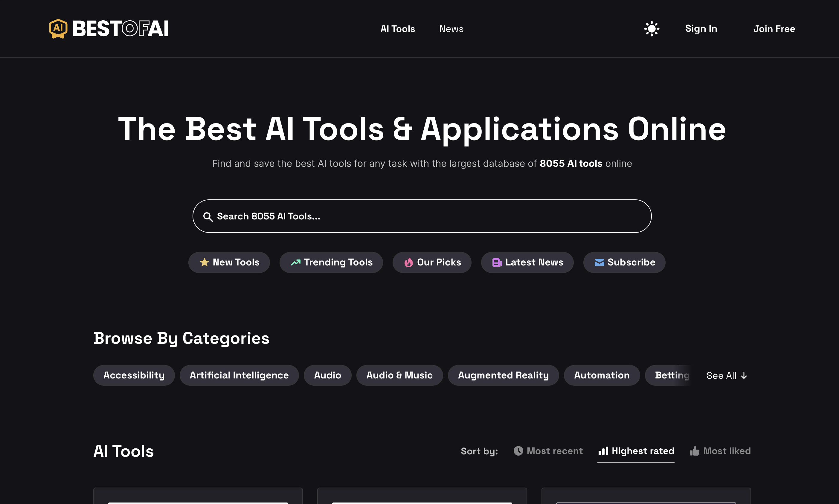Viewport: 839px width, 504px height.
Task: Click the clock icon for Most recent
Action: pos(518,451)
